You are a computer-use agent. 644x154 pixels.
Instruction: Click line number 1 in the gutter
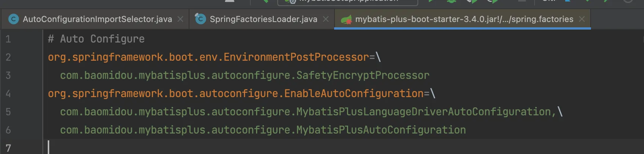tap(8, 39)
